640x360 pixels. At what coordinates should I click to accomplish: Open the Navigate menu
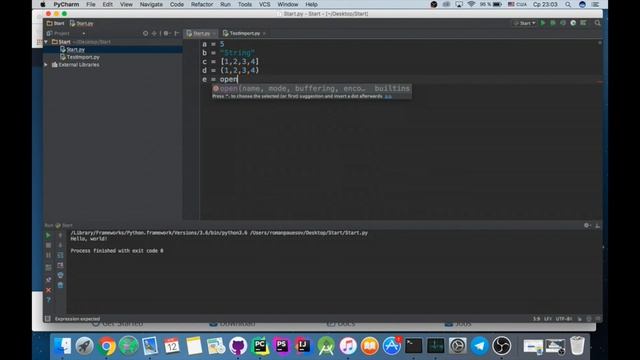(151, 4)
